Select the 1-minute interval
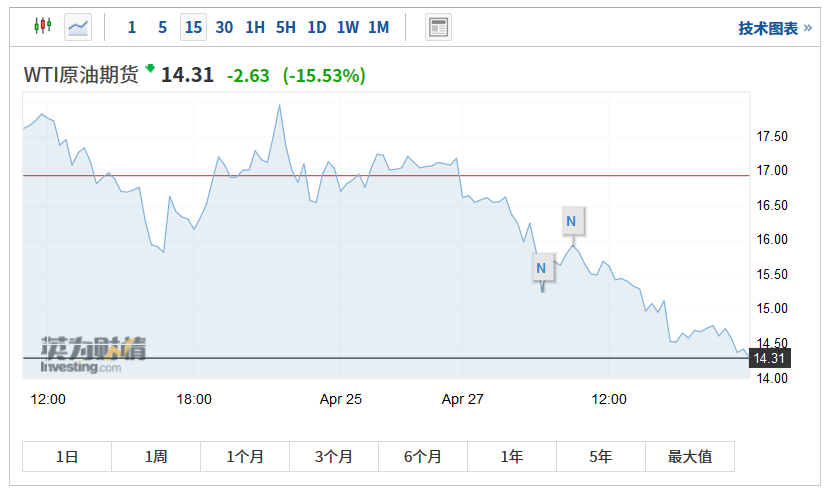This screenshot has width=831, height=494. click(132, 27)
